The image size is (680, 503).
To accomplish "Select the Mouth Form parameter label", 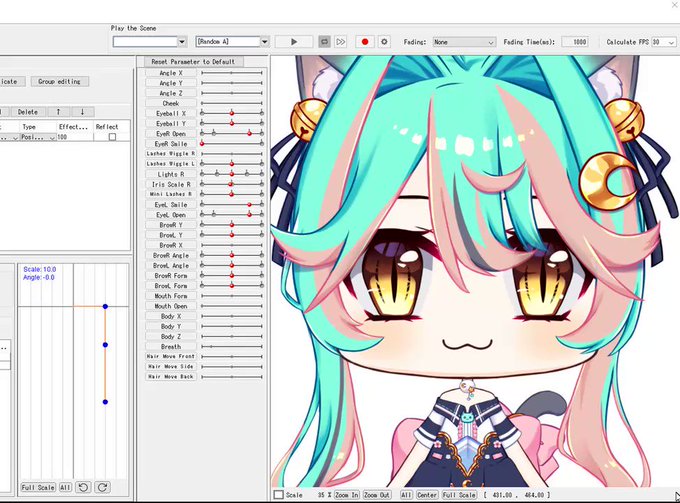I will (x=171, y=296).
